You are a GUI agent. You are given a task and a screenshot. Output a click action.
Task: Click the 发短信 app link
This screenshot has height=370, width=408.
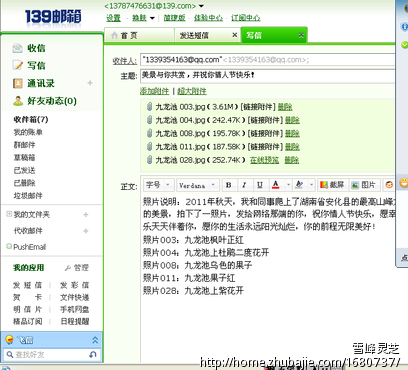[28, 285]
